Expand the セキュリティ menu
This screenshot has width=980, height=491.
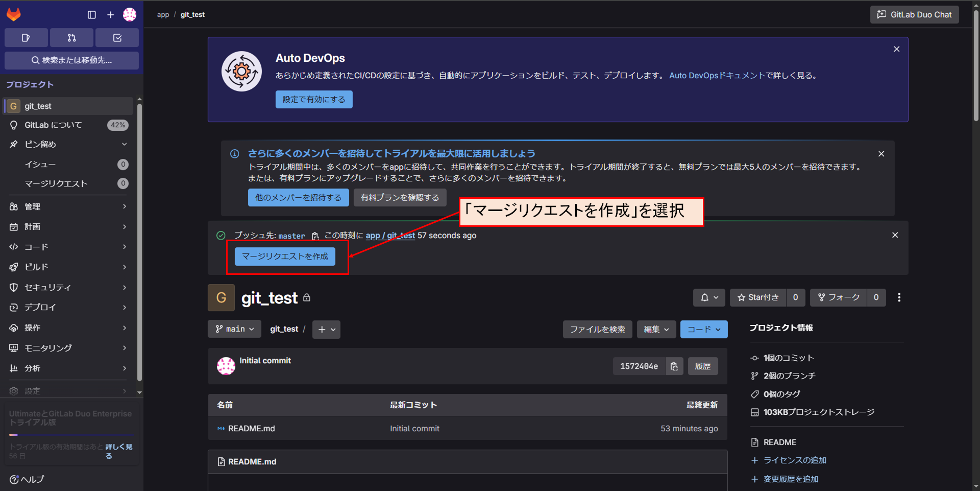(x=68, y=287)
